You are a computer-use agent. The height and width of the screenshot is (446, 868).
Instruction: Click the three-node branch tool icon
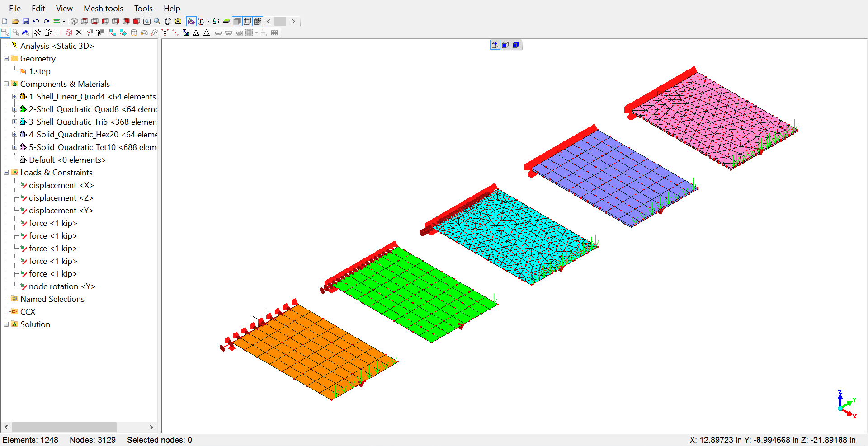(x=165, y=33)
